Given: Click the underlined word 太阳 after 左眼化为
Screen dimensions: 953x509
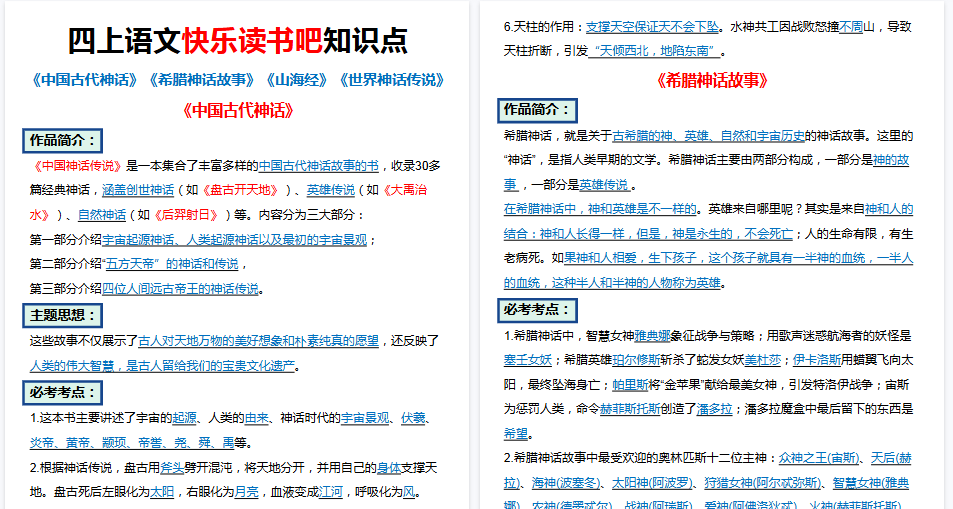Looking at the screenshot, I should [x=162, y=491].
